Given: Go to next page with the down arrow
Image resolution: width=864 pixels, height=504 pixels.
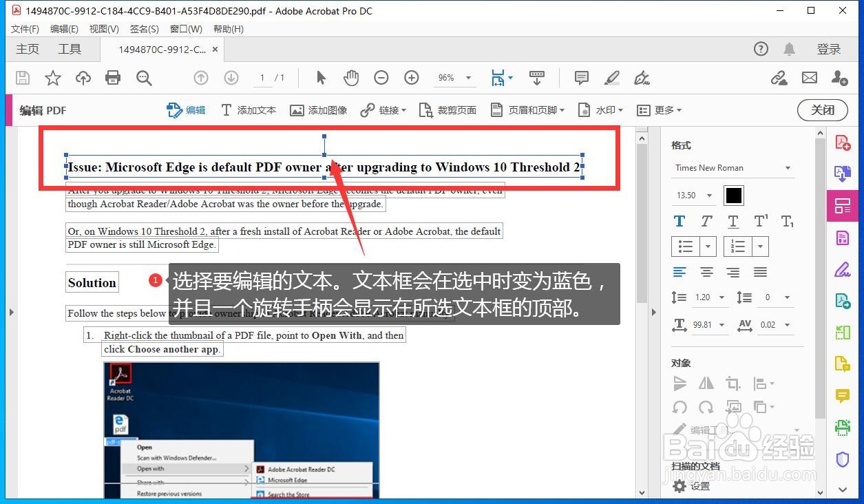Looking at the screenshot, I should coord(231,78).
